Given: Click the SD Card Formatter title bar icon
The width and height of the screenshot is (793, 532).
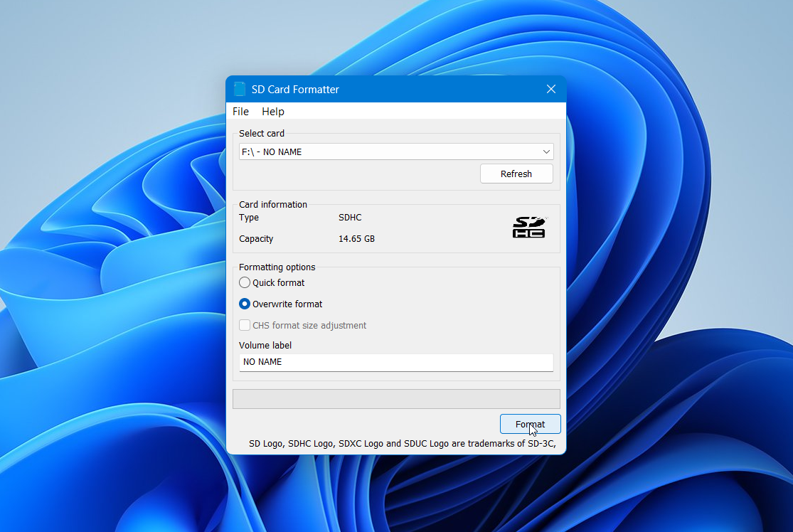Looking at the screenshot, I should point(240,89).
